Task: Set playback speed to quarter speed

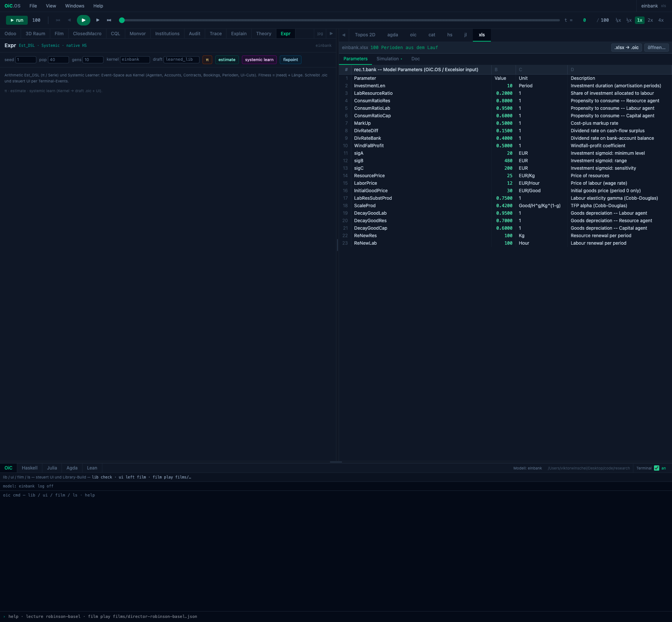Action: point(618,20)
